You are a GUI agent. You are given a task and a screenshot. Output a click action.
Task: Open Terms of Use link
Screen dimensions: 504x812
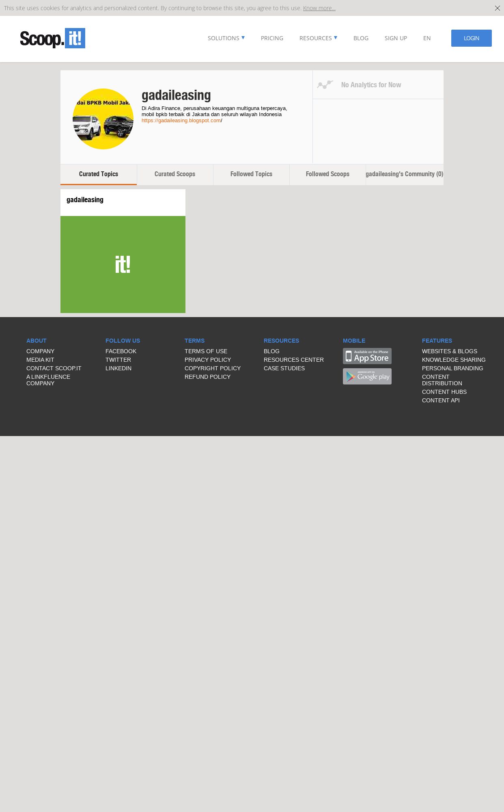tap(206, 351)
